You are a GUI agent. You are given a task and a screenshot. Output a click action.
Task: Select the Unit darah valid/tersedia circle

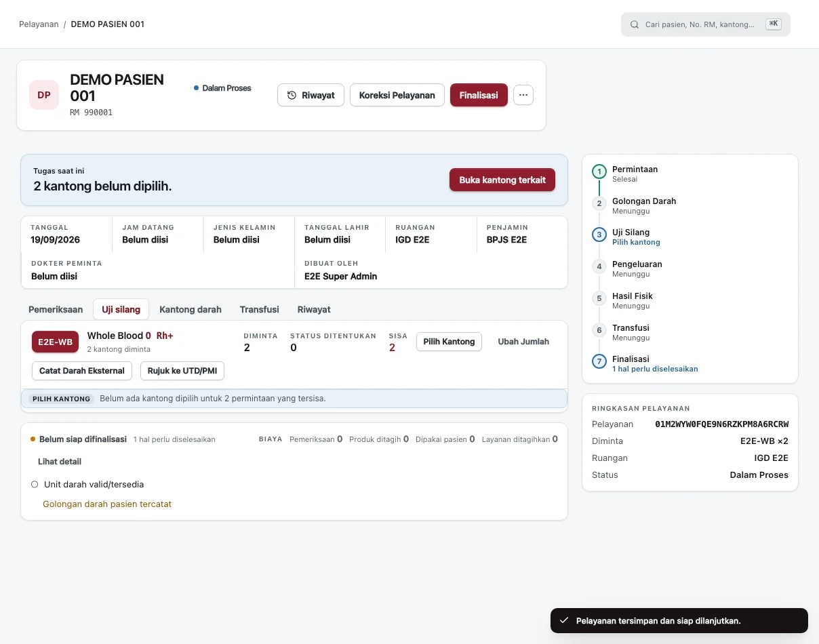pos(35,485)
